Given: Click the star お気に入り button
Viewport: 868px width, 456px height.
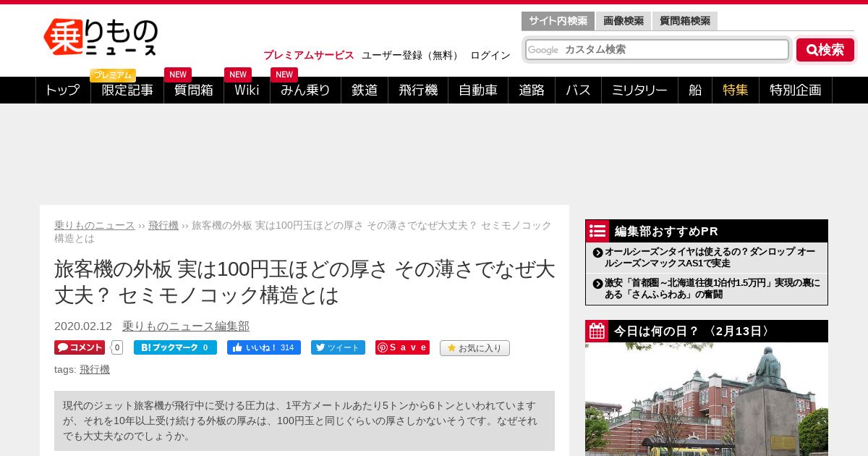Looking at the screenshot, I should pos(475,348).
